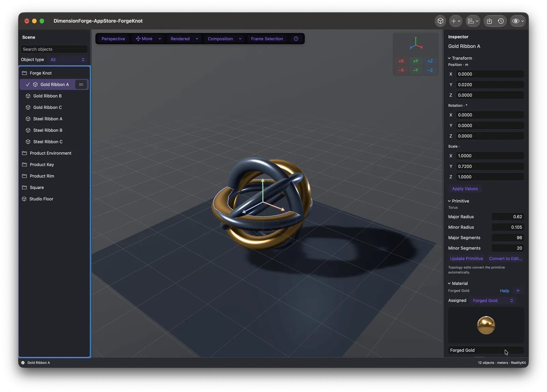
Task: Switch the Perspective camera mode
Action: [x=113, y=39]
